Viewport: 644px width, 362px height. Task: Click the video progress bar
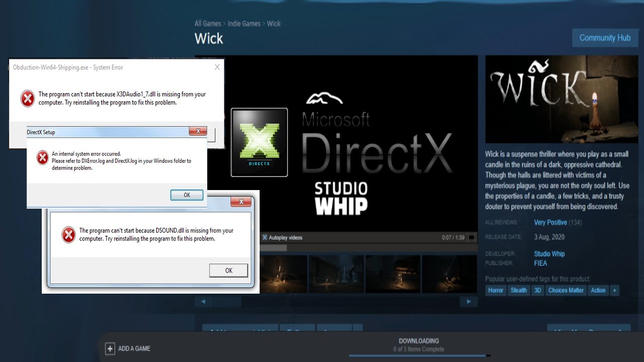click(368, 247)
